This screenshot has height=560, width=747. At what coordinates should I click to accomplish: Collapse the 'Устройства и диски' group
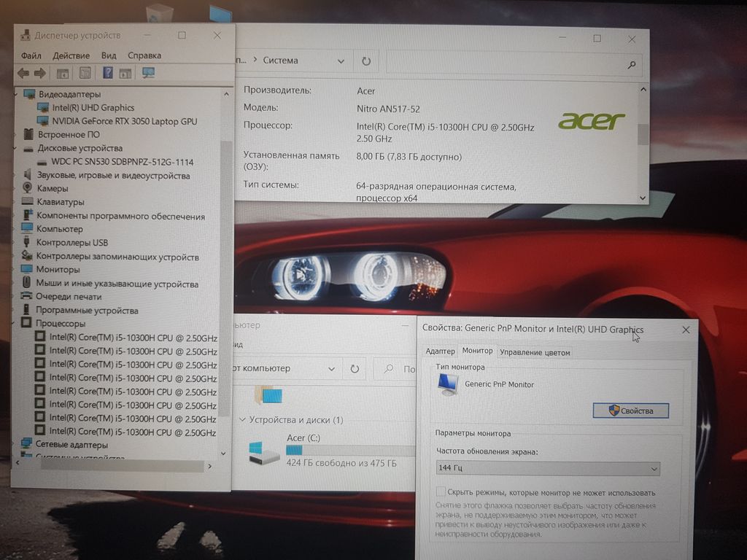click(242, 420)
